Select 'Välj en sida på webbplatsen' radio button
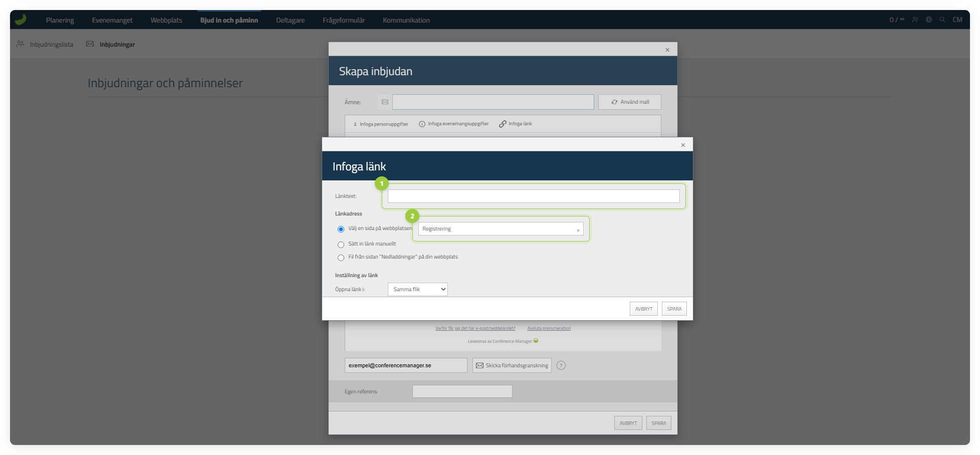The height and width of the screenshot is (455, 980). tap(341, 229)
